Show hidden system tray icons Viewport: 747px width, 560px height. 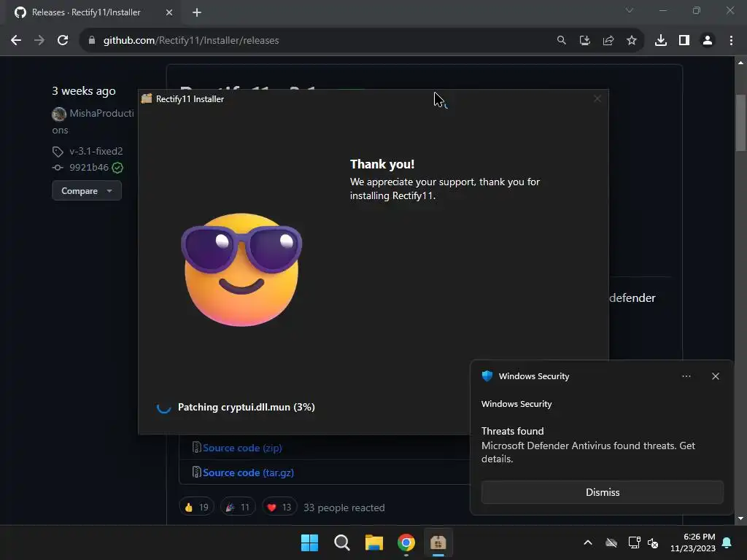(588, 542)
